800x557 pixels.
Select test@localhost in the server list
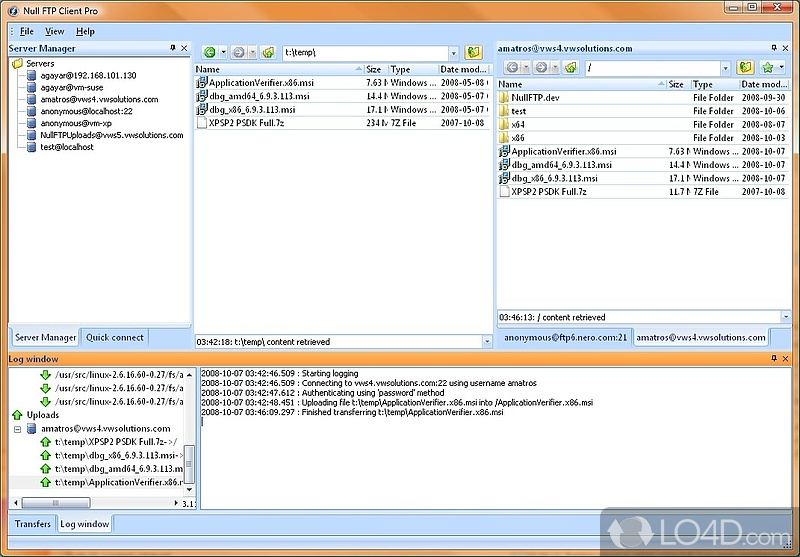point(67,147)
